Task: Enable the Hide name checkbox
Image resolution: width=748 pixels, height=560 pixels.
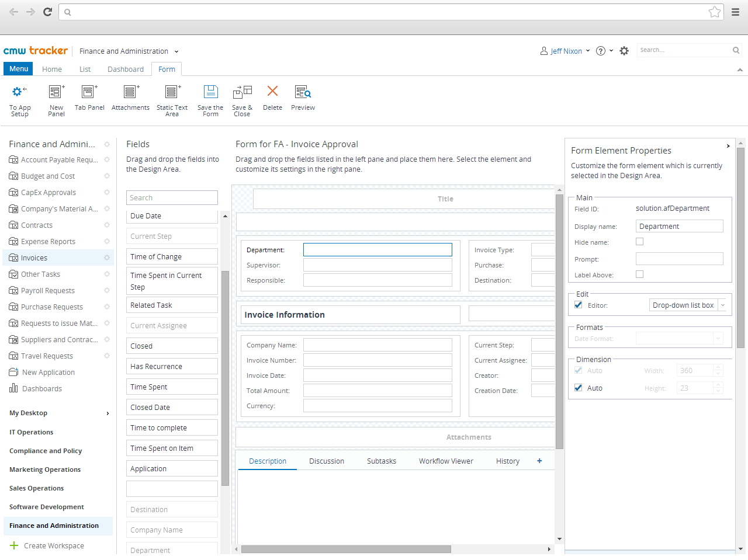Action: point(639,241)
